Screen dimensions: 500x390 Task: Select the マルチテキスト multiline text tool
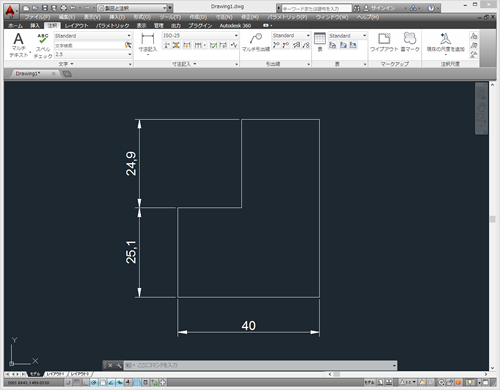19,45
